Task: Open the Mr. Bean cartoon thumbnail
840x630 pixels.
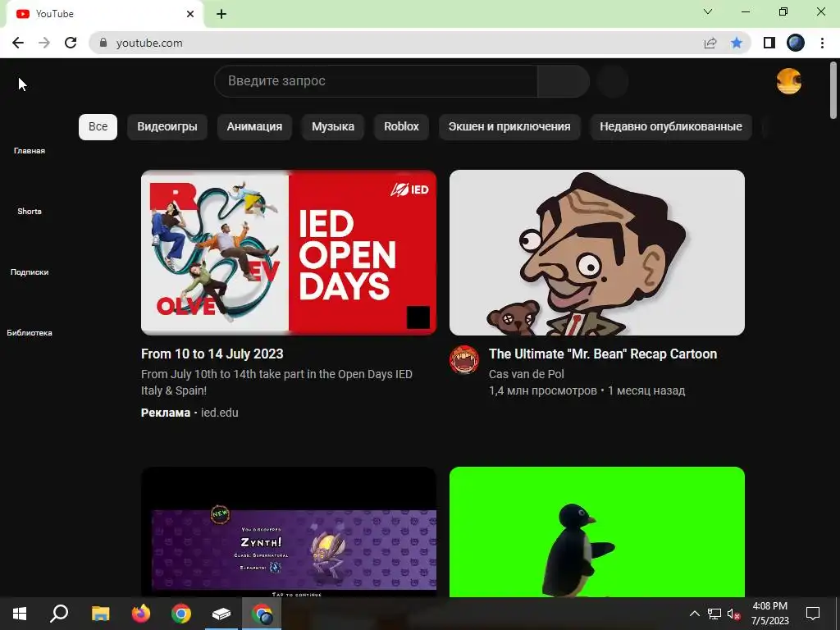Action: tap(597, 253)
